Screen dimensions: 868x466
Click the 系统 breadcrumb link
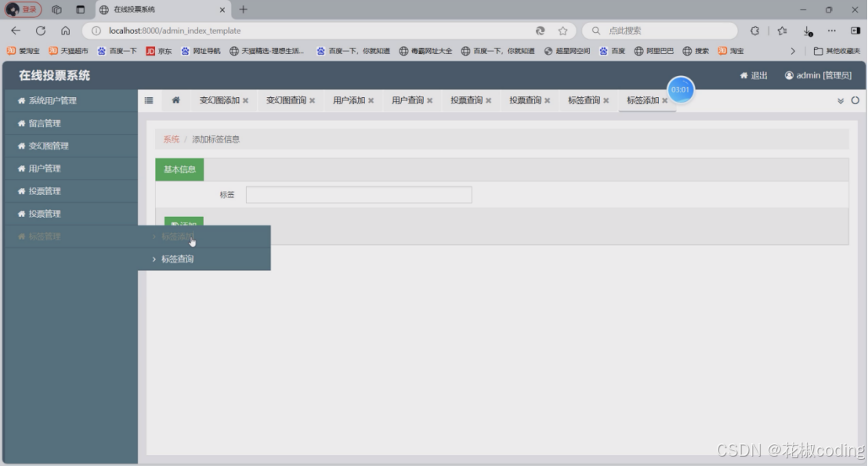(x=171, y=139)
